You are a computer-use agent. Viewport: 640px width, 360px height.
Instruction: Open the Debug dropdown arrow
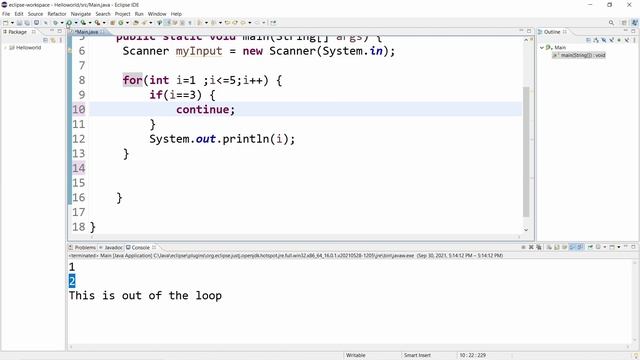pos(62,23)
